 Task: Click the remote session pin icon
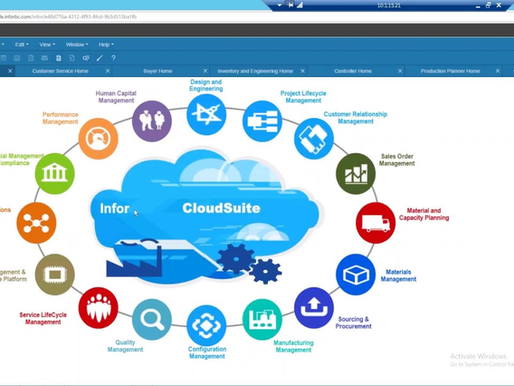291,5
